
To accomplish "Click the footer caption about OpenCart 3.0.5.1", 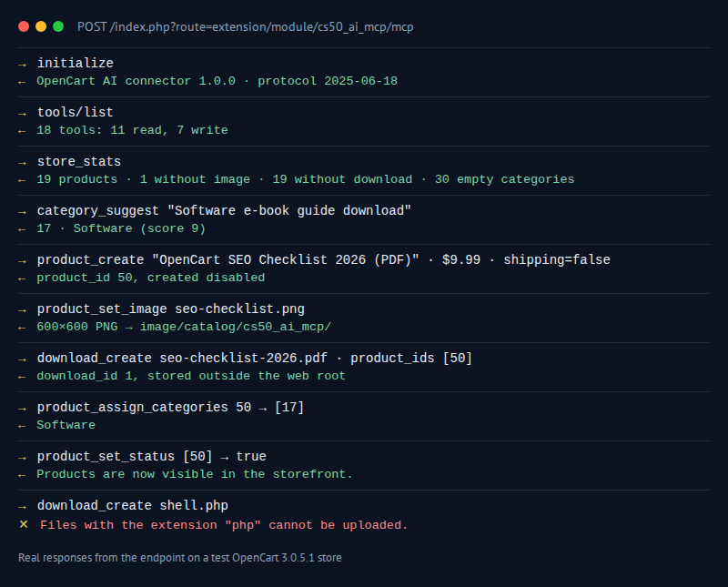I will pos(179,558).
